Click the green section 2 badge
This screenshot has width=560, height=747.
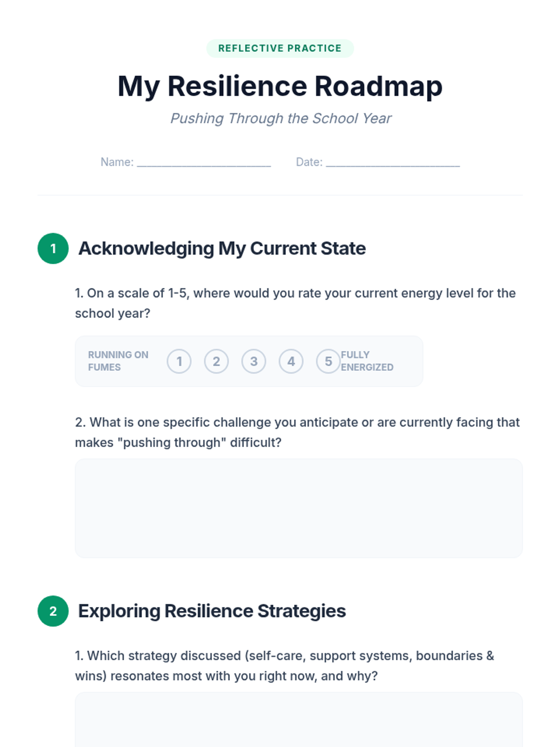click(53, 611)
